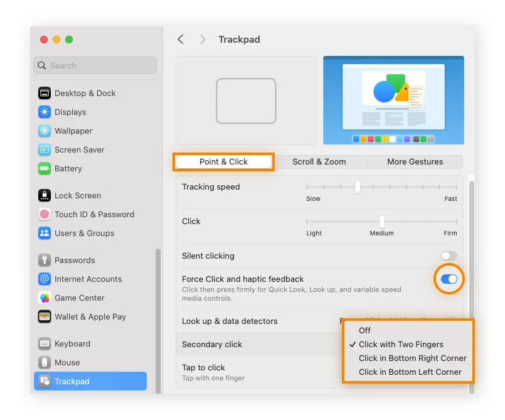Open the Wallet & Apple Pay icon
This screenshot has width=505, height=420.
[45, 316]
